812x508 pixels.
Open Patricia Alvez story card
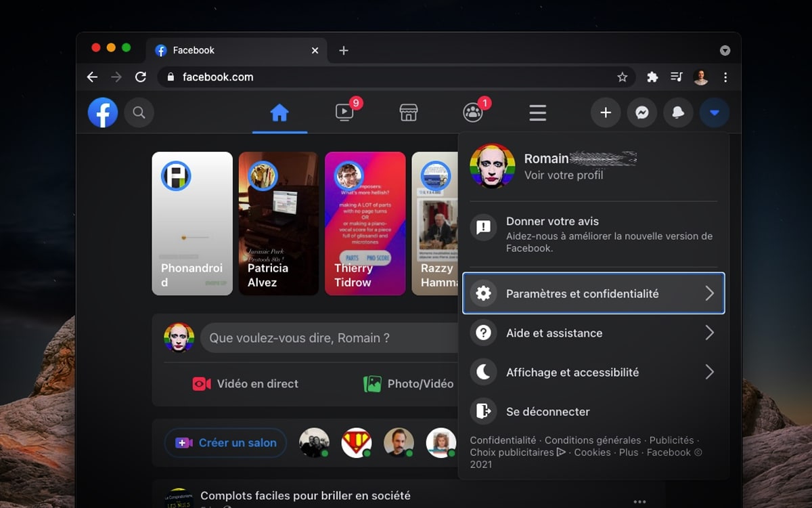pos(278,224)
